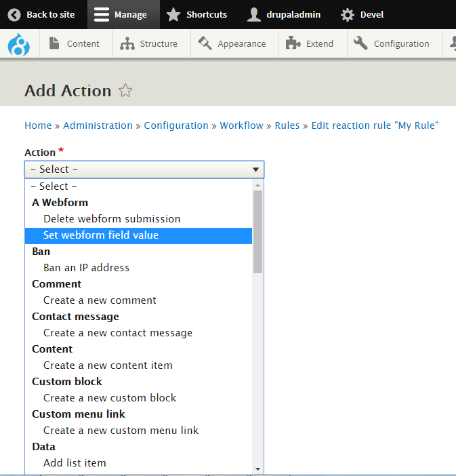Click the Manage hamburger menu icon
The image size is (456, 476).
(x=102, y=14)
